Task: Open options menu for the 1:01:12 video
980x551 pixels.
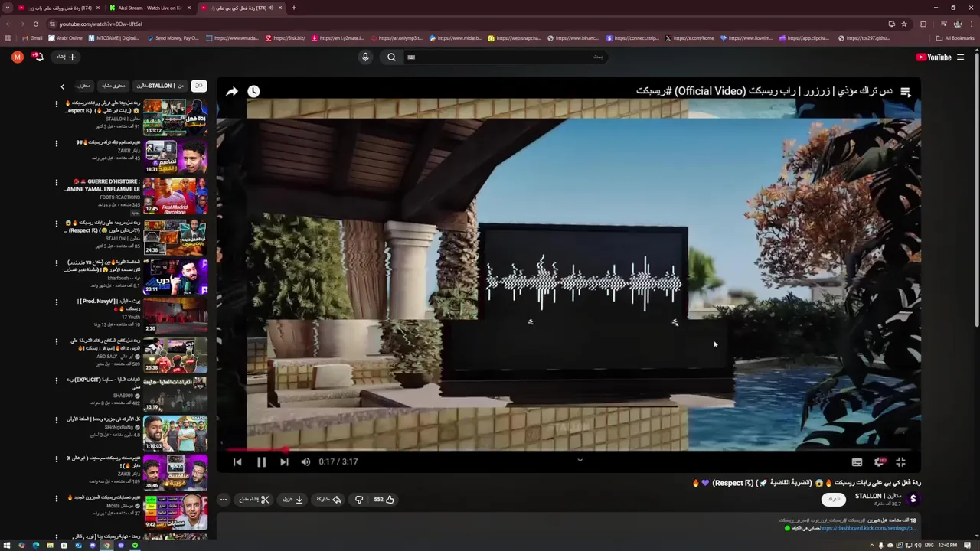Action: point(56,103)
